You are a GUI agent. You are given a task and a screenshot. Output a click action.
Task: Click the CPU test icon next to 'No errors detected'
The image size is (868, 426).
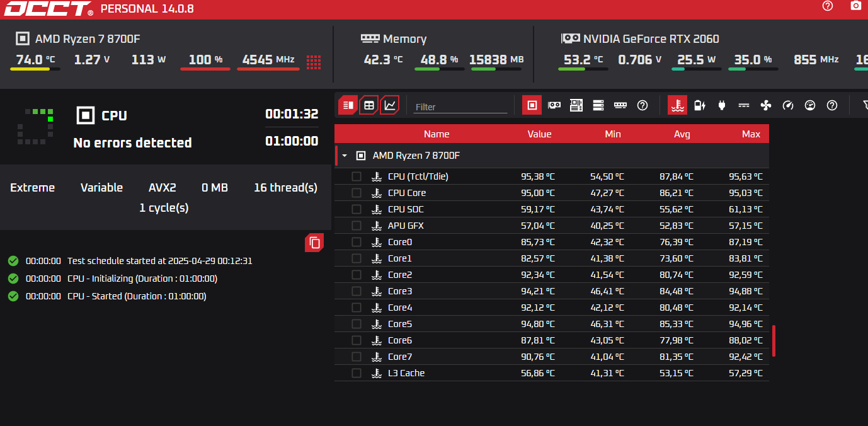pyautogui.click(x=85, y=115)
